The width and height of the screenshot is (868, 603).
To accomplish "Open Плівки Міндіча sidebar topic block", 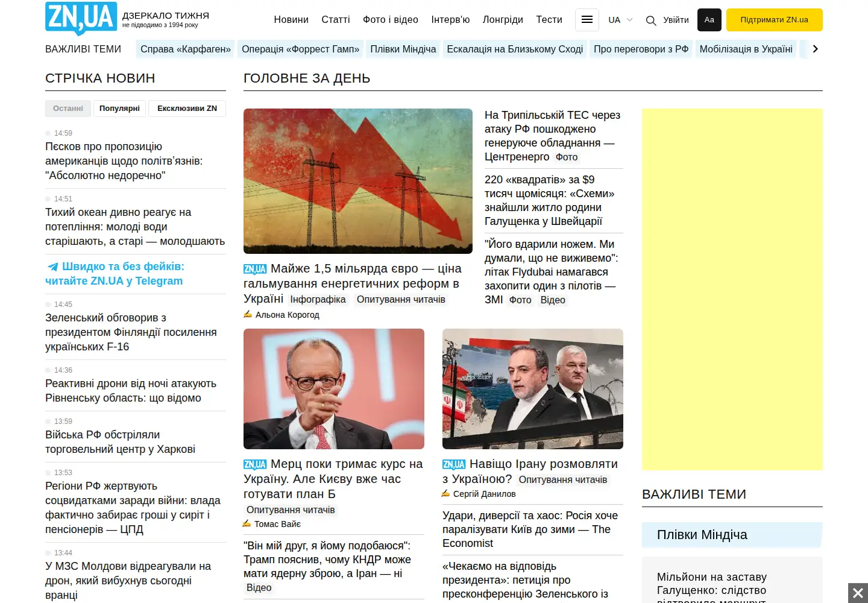I will (732, 535).
